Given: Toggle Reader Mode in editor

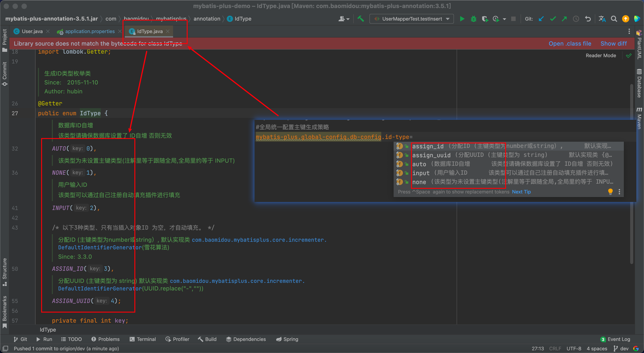Looking at the screenshot, I should pos(601,55).
